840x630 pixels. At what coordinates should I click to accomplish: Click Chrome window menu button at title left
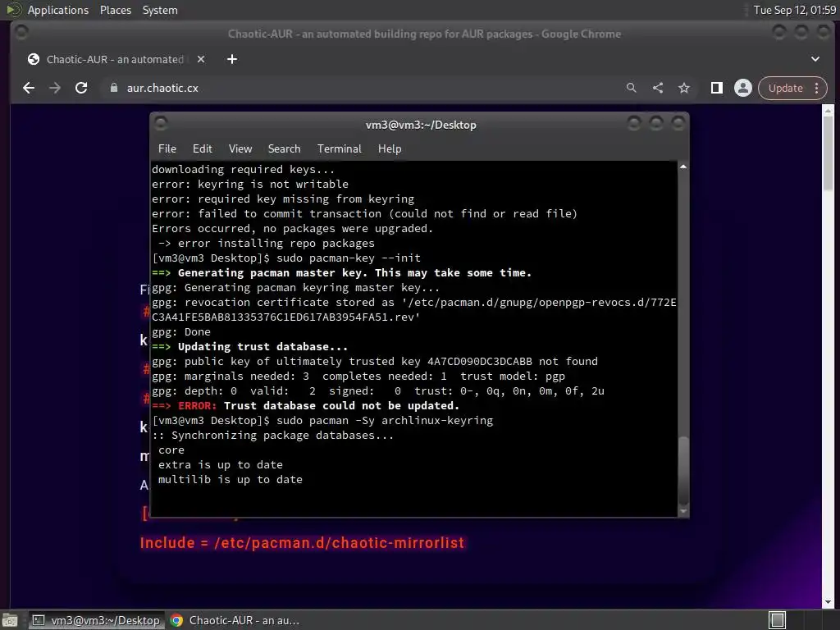pyautogui.click(x=21, y=33)
